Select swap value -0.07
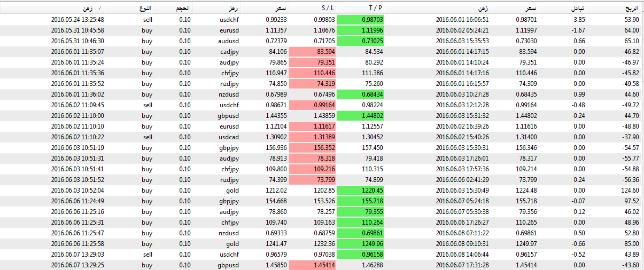This screenshot has height=270, width=644. [x=578, y=201]
